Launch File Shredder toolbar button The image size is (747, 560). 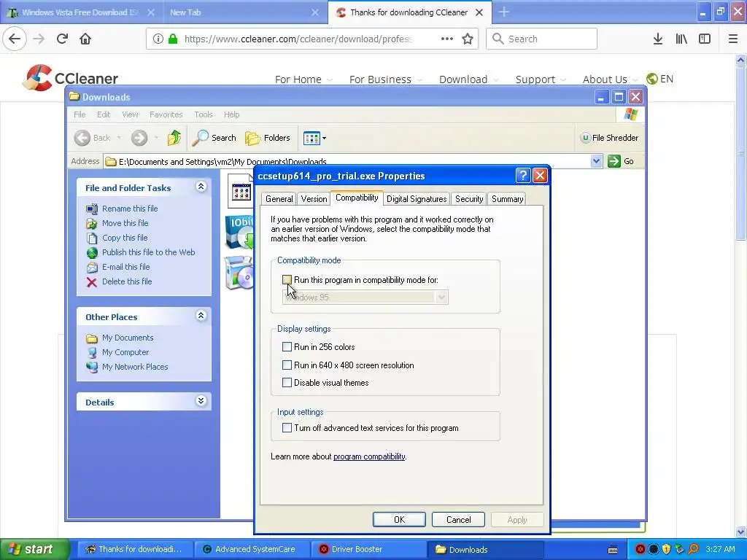(x=609, y=138)
